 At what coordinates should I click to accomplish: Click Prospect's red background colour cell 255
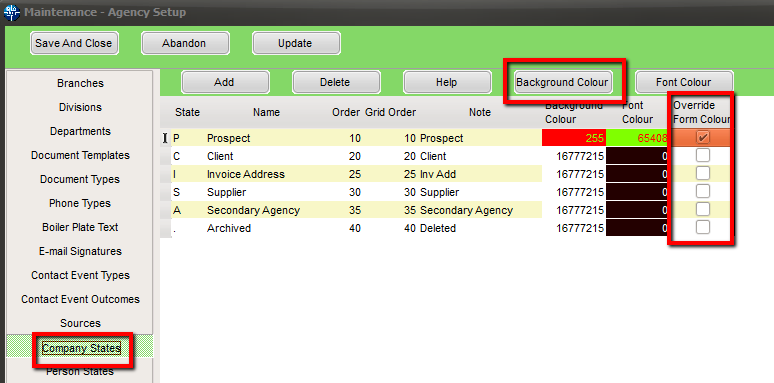coord(574,138)
